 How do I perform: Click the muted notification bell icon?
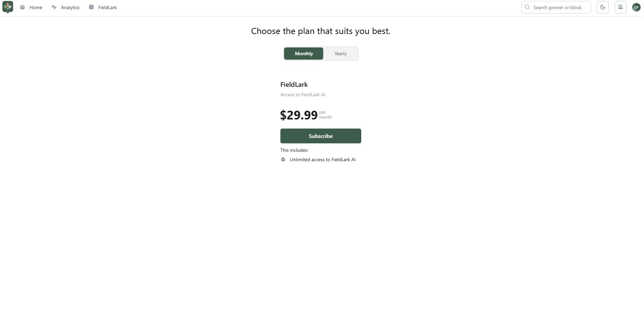click(620, 7)
